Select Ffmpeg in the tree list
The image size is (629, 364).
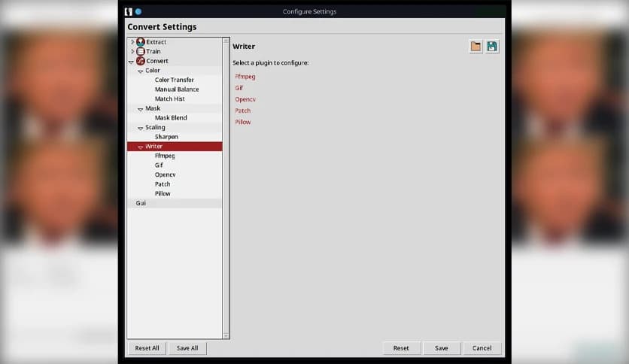pos(165,156)
